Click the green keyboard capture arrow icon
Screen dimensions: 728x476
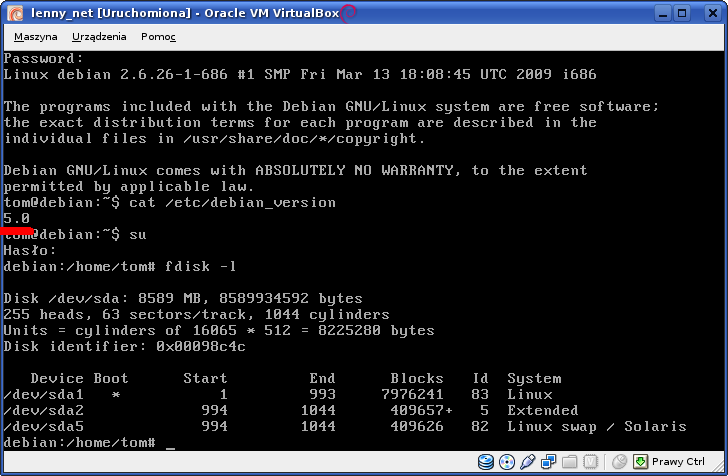(641, 462)
